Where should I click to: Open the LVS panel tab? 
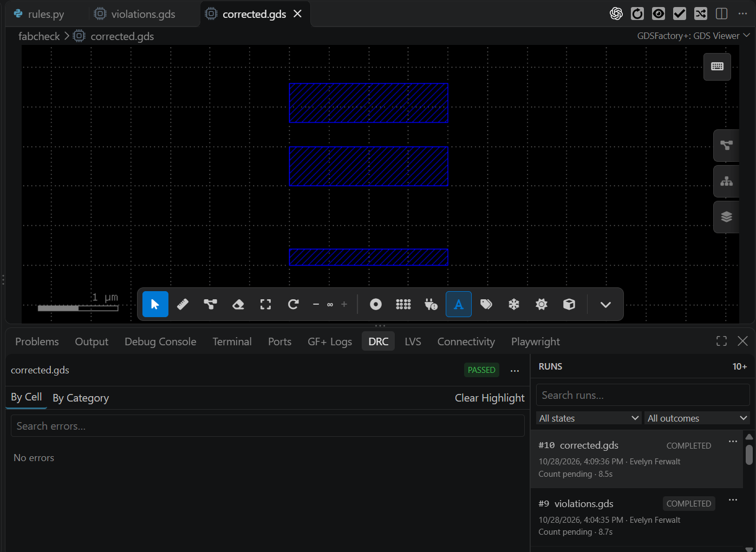click(x=413, y=341)
